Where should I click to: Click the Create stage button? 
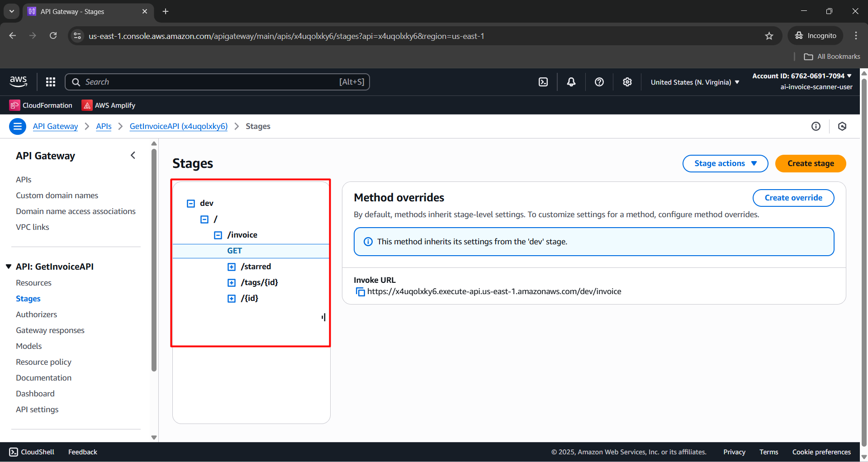coord(810,163)
